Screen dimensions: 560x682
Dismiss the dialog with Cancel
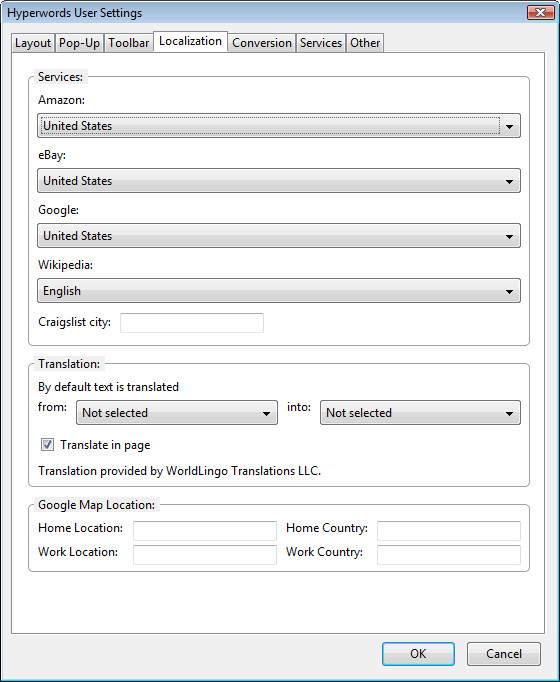pyautogui.click(x=504, y=654)
